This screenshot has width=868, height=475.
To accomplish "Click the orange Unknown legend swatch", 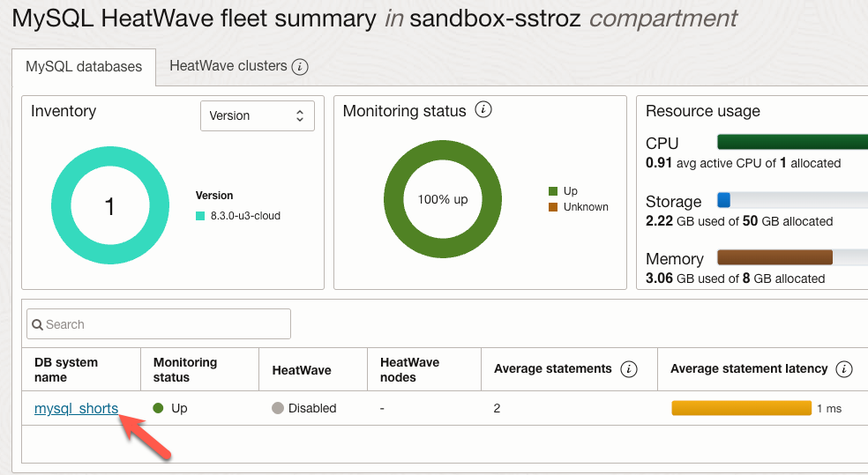I will pos(552,207).
